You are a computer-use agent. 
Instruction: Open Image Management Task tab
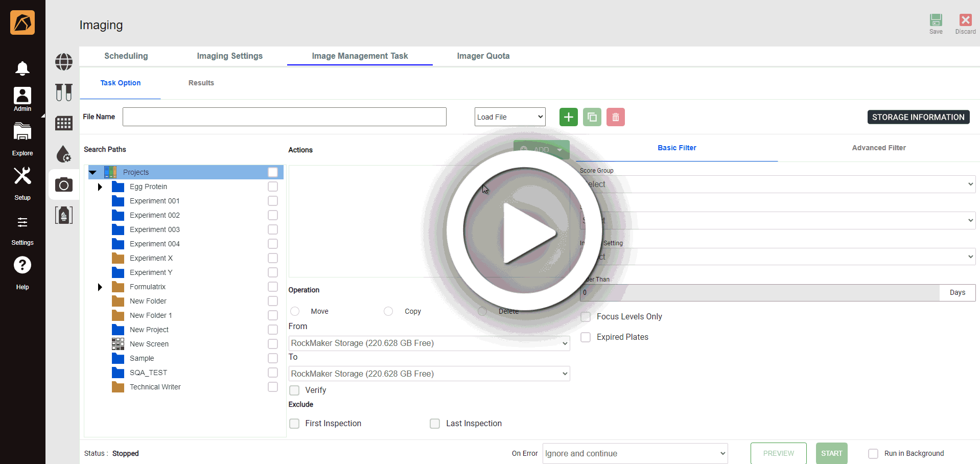click(x=360, y=56)
